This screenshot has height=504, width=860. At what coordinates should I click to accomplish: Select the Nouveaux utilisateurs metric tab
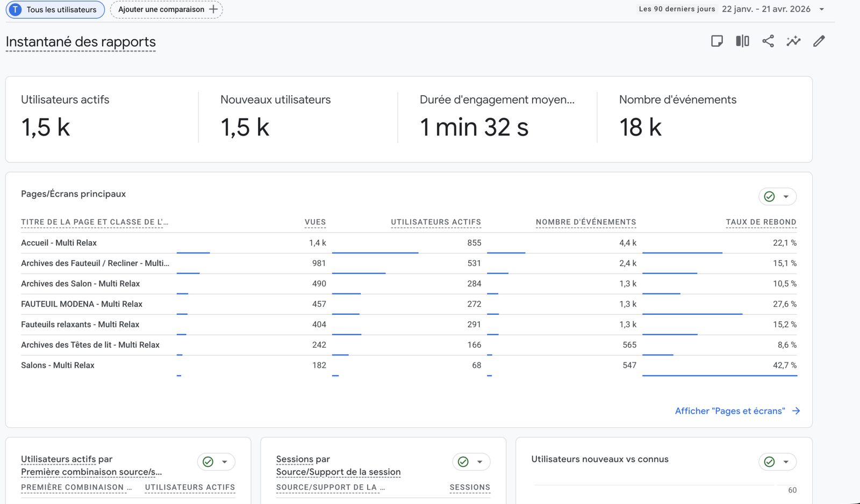coord(275,100)
